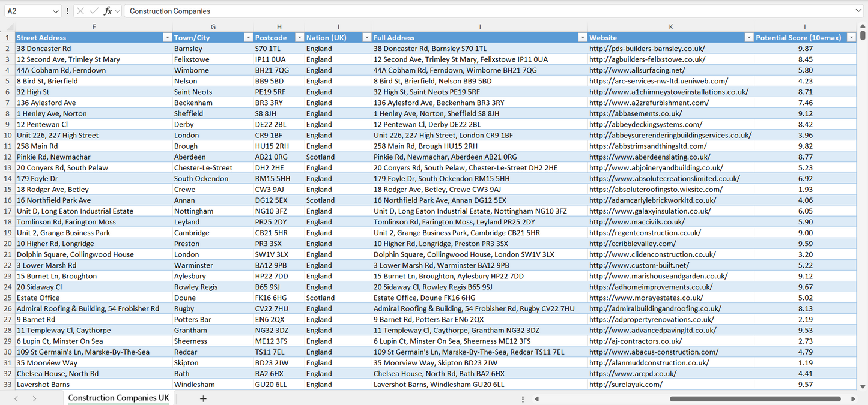Click the plus icon to add new sheet
This screenshot has width=868, height=405.
(x=204, y=398)
